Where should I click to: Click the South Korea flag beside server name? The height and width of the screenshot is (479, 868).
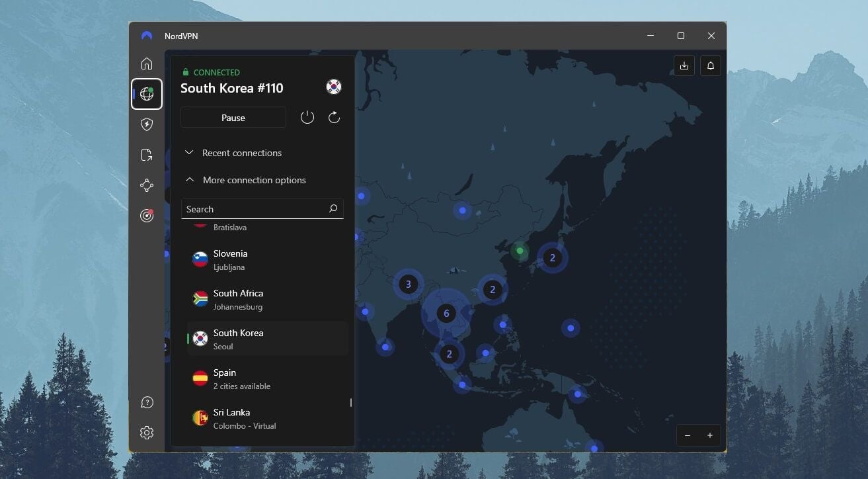(x=334, y=87)
